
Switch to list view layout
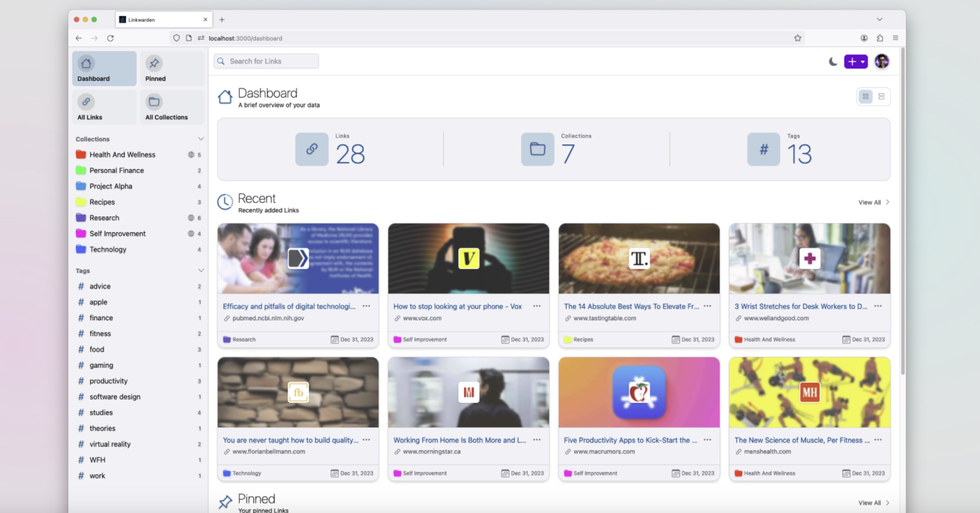[881, 96]
